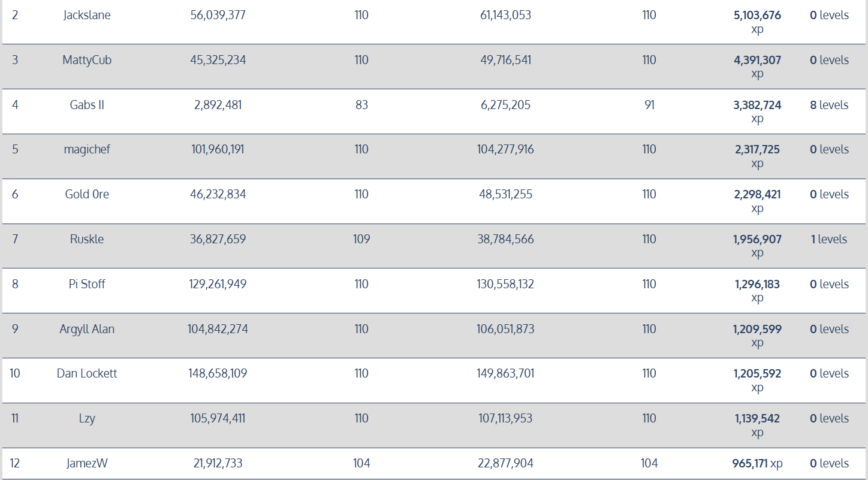This screenshot has width=868, height=480.
Task: Select Gabs II's 8 levels gained cell
Action: tap(829, 105)
